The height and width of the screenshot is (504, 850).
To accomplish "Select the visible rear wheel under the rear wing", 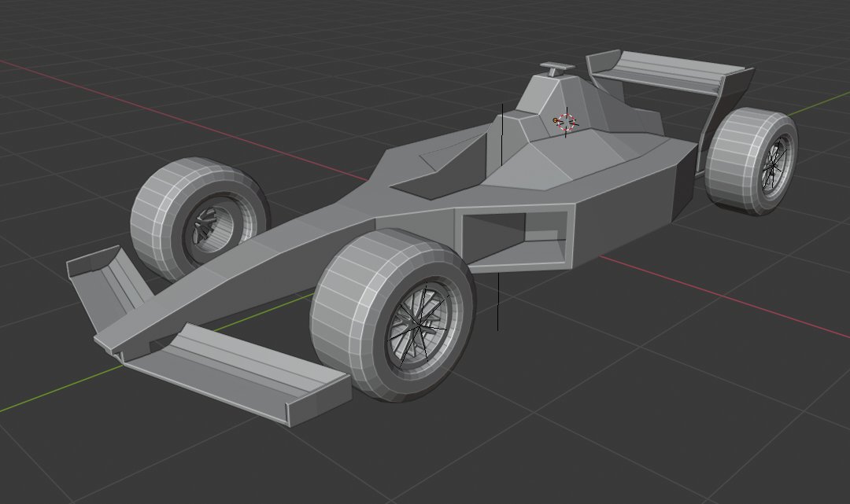I will (752, 160).
